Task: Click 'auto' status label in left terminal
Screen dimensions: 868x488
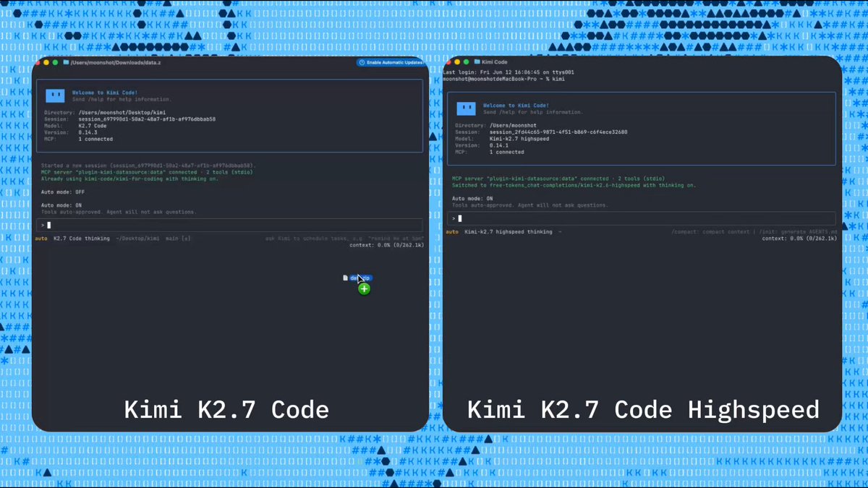Action: tap(41, 239)
